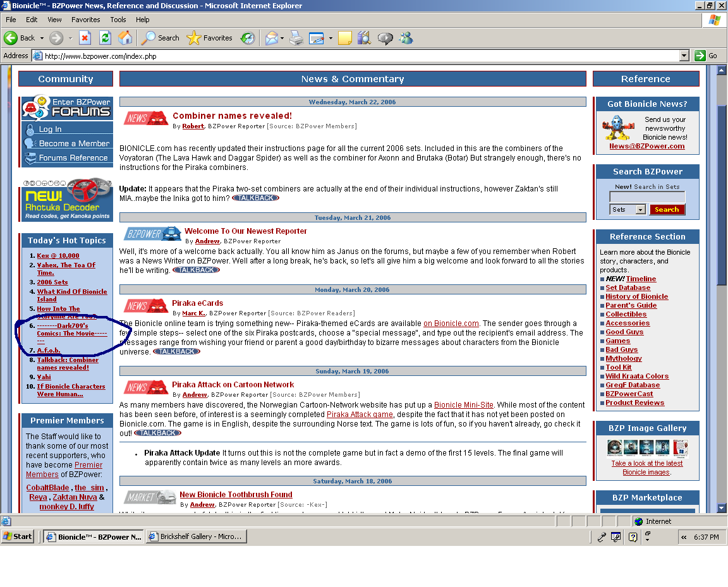Open the Favorites menu
This screenshot has width=728, height=587.
click(x=85, y=20)
